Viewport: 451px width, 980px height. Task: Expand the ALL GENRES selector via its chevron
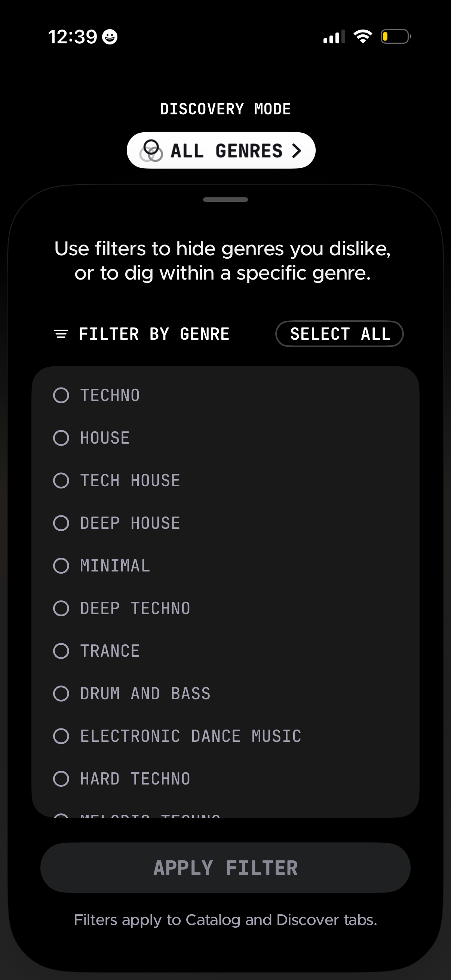pos(296,150)
